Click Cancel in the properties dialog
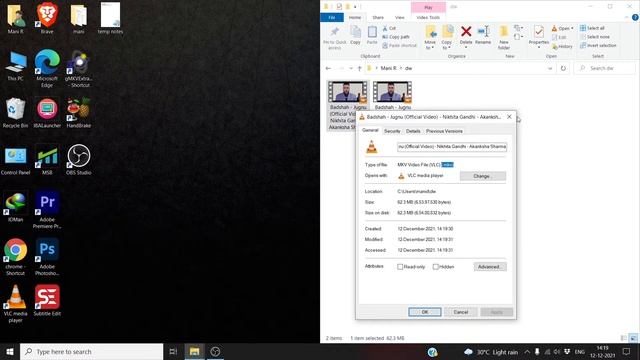The height and width of the screenshot is (360, 640). pyautogui.click(x=460, y=312)
